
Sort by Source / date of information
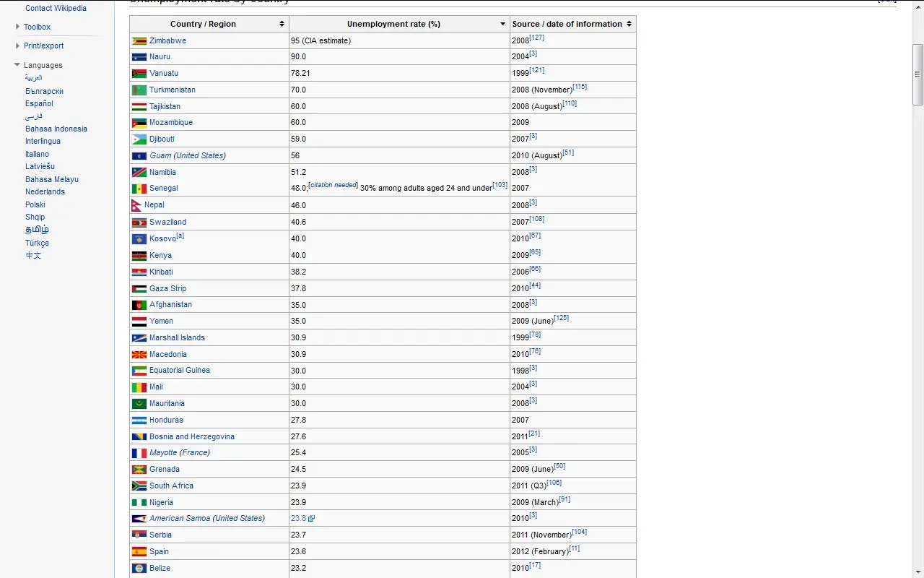click(x=629, y=24)
